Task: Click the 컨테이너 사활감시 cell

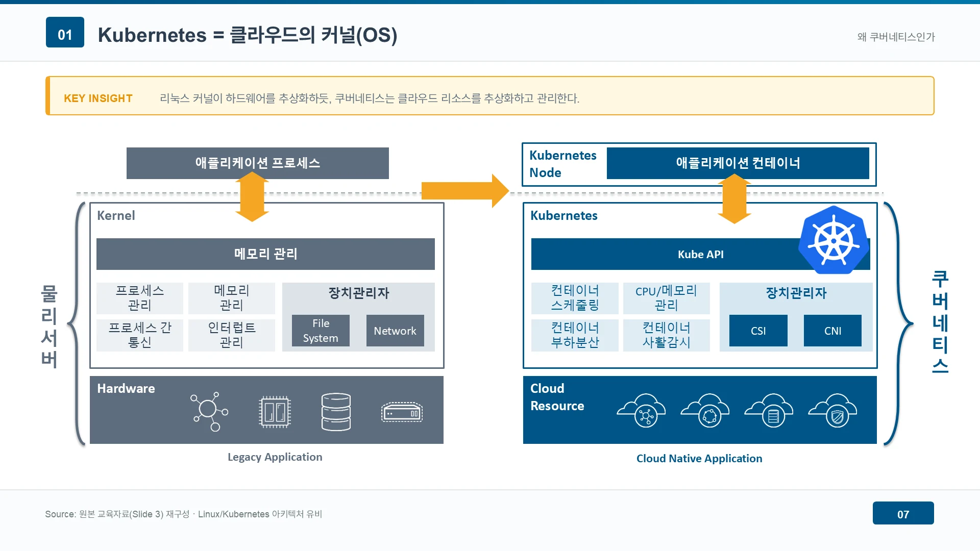Action: pyautogui.click(x=667, y=335)
